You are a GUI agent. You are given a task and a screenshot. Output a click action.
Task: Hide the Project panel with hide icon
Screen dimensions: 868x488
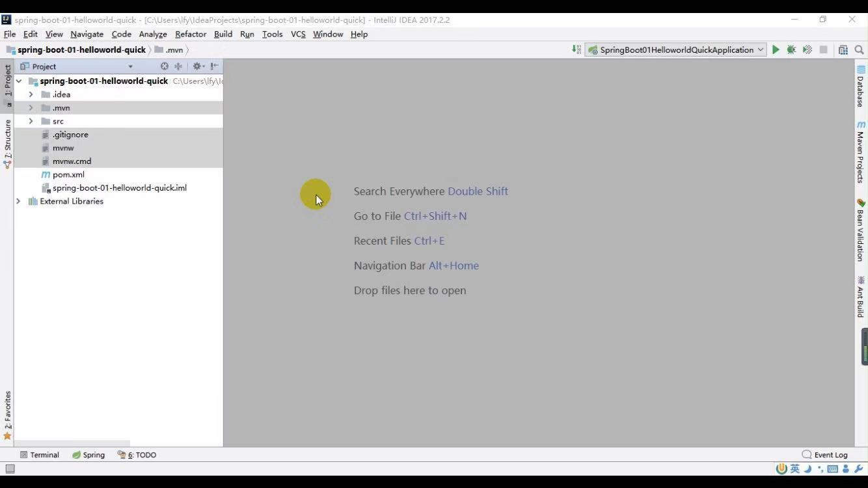pyautogui.click(x=214, y=66)
